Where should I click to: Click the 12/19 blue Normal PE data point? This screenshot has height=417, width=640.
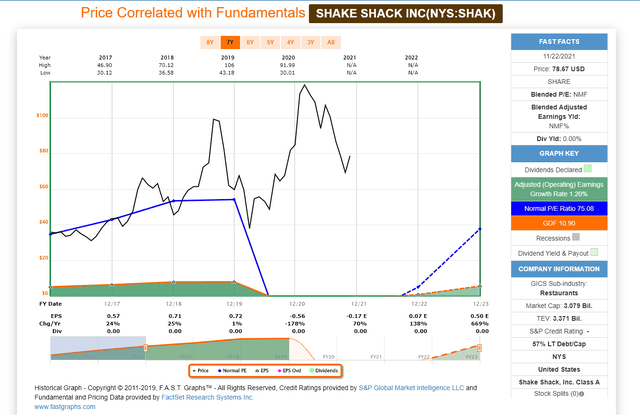click(x=234, y=199)
